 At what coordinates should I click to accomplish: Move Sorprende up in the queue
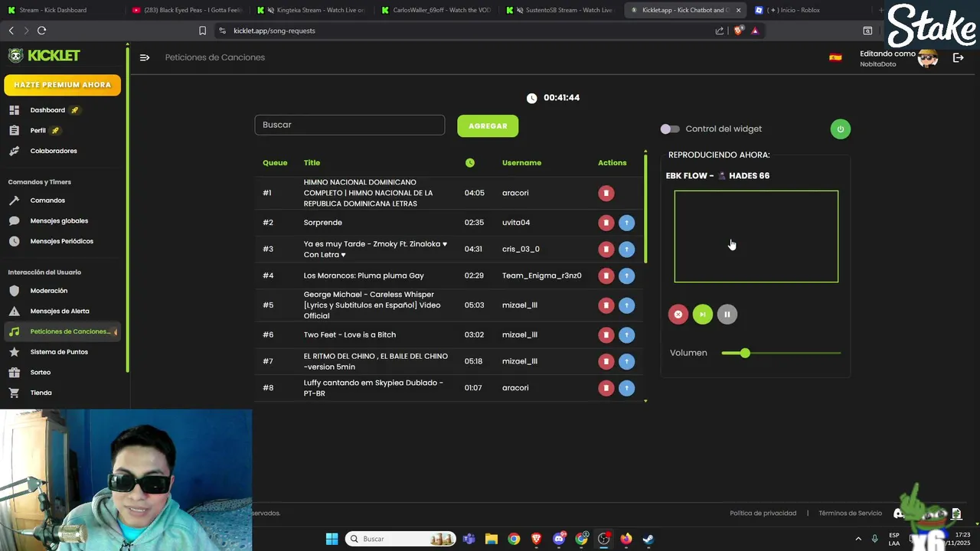pyautogui.click(x=626, y=223)
